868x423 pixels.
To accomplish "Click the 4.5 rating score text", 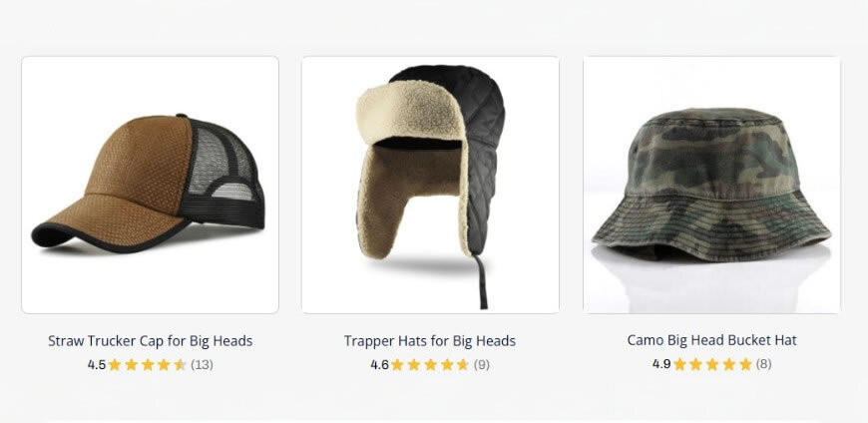I will (97, 365).
